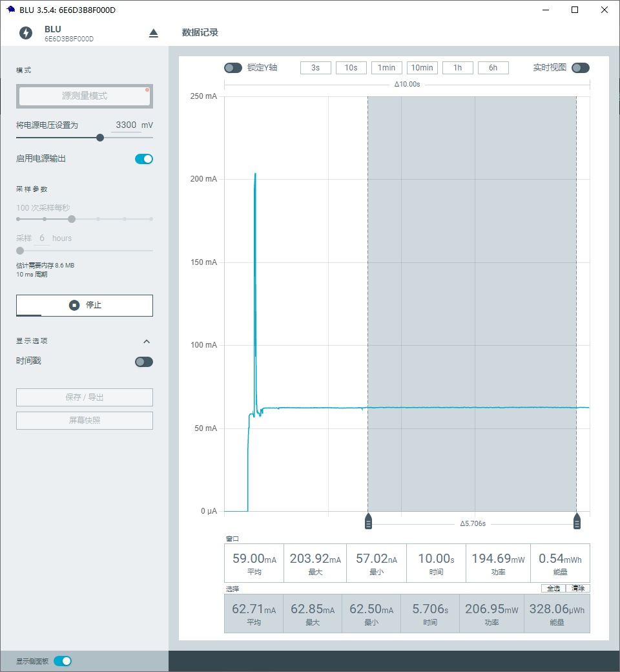Toggle the 锁定Y轴 switch
The height and width of the screenshot is (672, 620).
233,68
